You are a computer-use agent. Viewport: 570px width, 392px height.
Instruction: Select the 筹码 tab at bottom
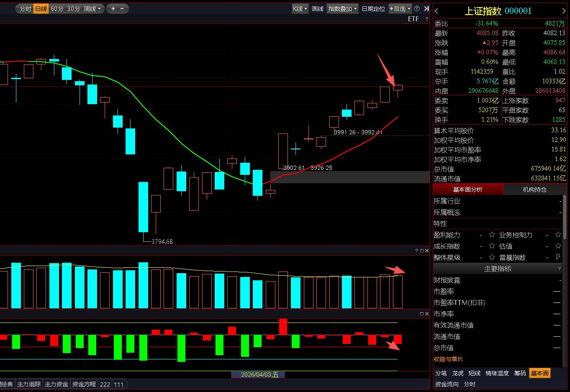point(520,373)
